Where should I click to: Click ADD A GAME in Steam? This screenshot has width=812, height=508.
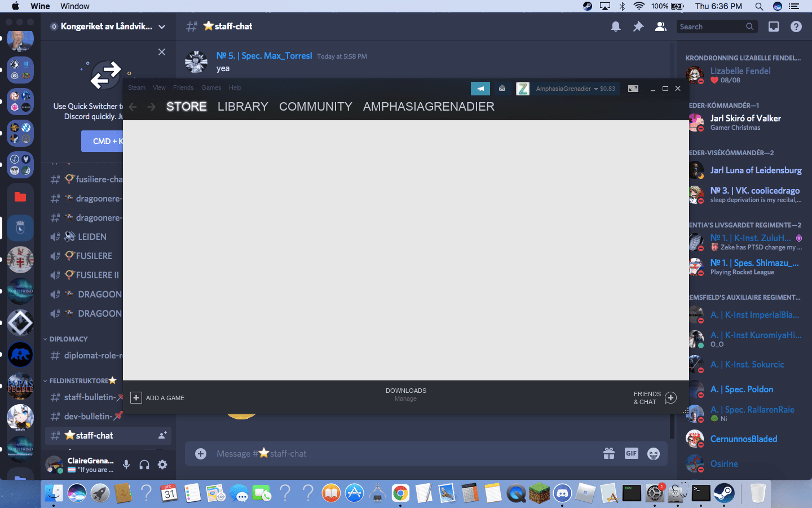tap(157, 398)
